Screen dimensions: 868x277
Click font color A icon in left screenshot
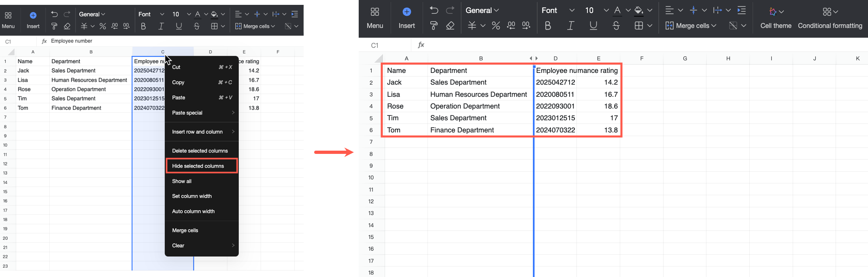[198, 15]
